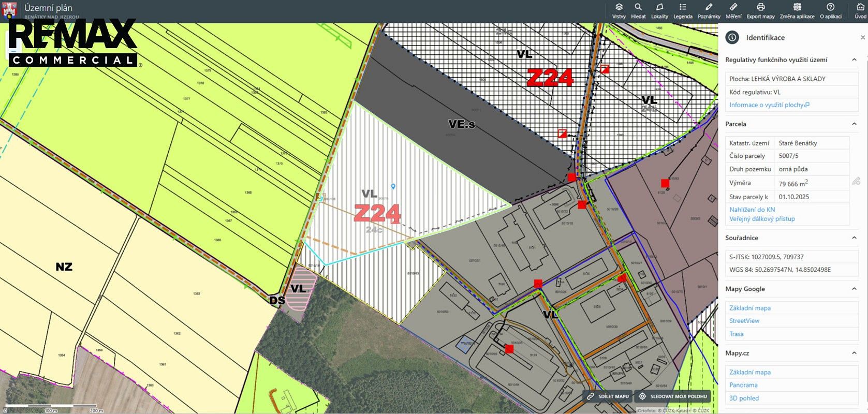Click Sledovat moji polohu button
Viewport: 868px width, 414px height.
tap(672, 396)
